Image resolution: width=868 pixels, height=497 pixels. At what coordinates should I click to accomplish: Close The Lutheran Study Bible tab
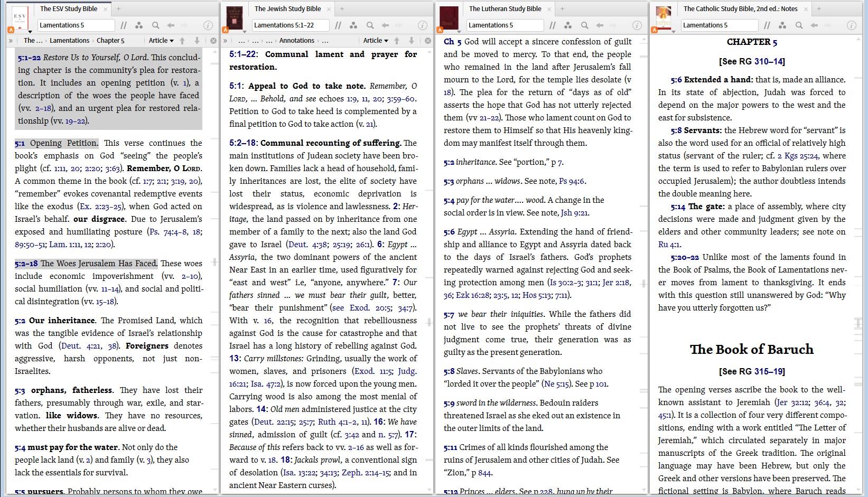[550, 9]
